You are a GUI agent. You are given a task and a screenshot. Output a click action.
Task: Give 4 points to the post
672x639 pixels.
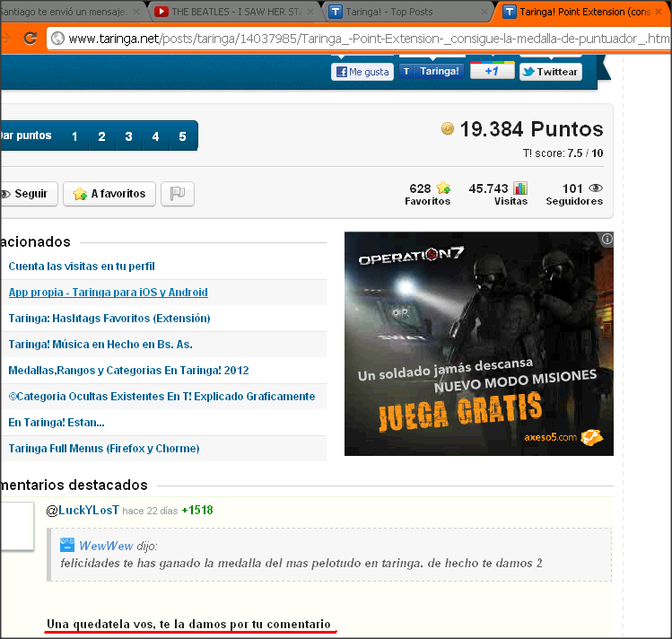pyautogui.click(x=155, y=136)
